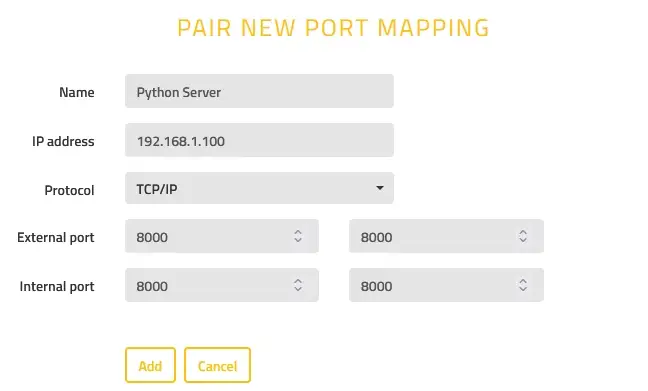Click the IP address field showing 192.168.1.100

coord(259,140)
